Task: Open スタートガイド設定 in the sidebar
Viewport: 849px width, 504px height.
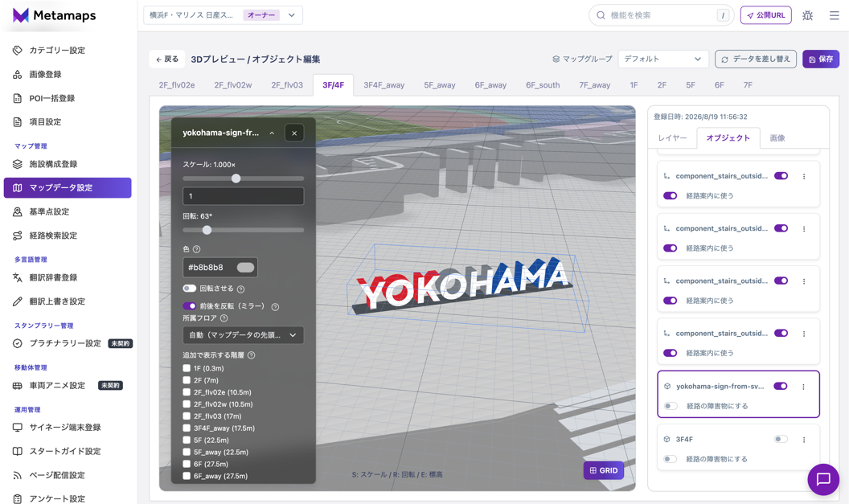Action: point(65,451)
